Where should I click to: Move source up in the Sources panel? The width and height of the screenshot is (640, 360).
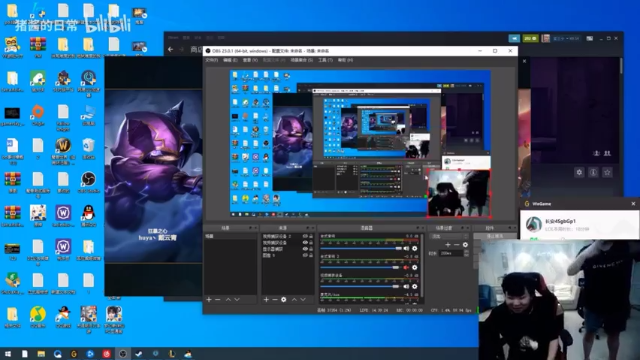[294, 300]
